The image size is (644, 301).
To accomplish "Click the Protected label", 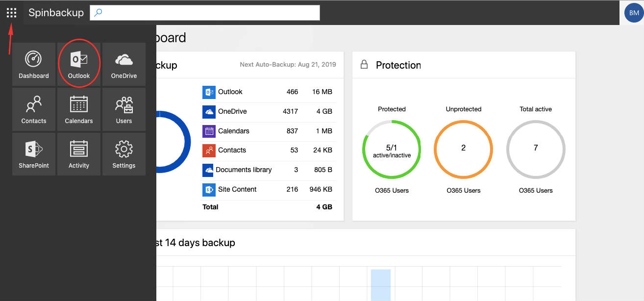I will [392, 109].
